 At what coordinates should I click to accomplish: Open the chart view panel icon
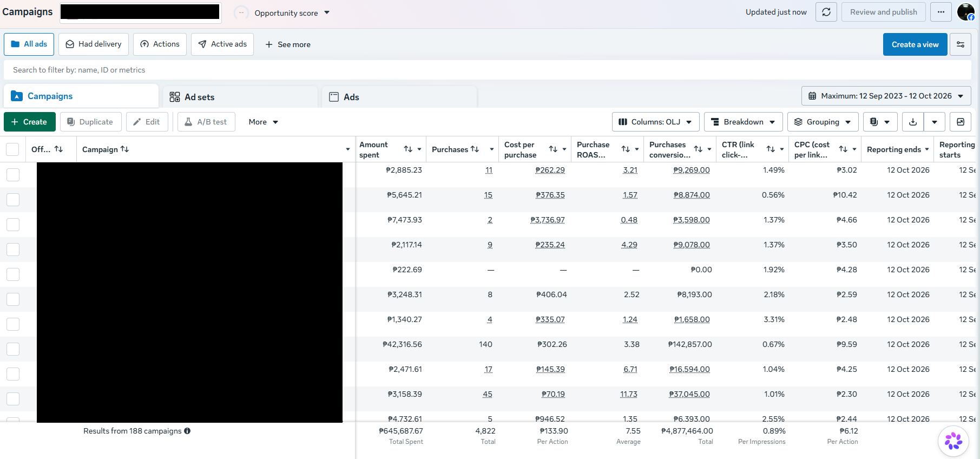961,122
